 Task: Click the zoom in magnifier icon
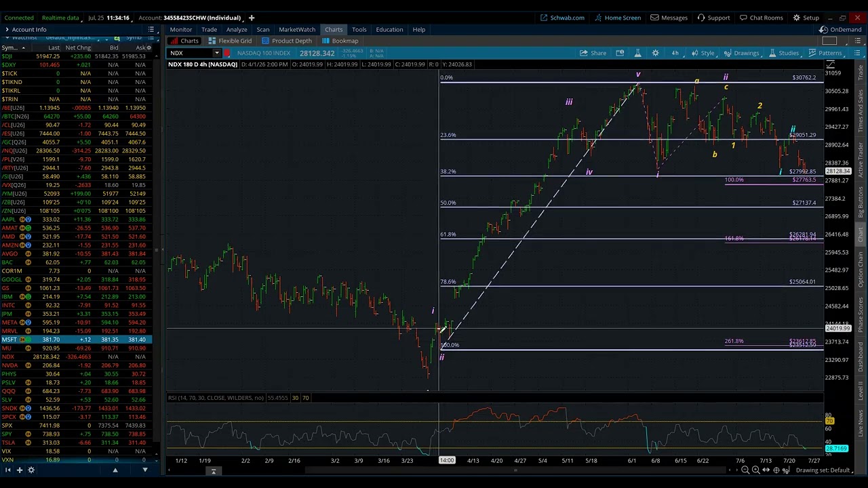pyautogui.click(x=755, y=470)
